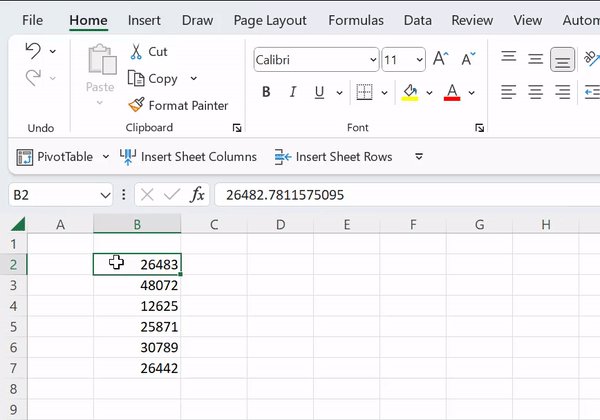Open Insert Function fx dialog
The width and height of the screenshot is (600, 420).
tap(197, 195)
